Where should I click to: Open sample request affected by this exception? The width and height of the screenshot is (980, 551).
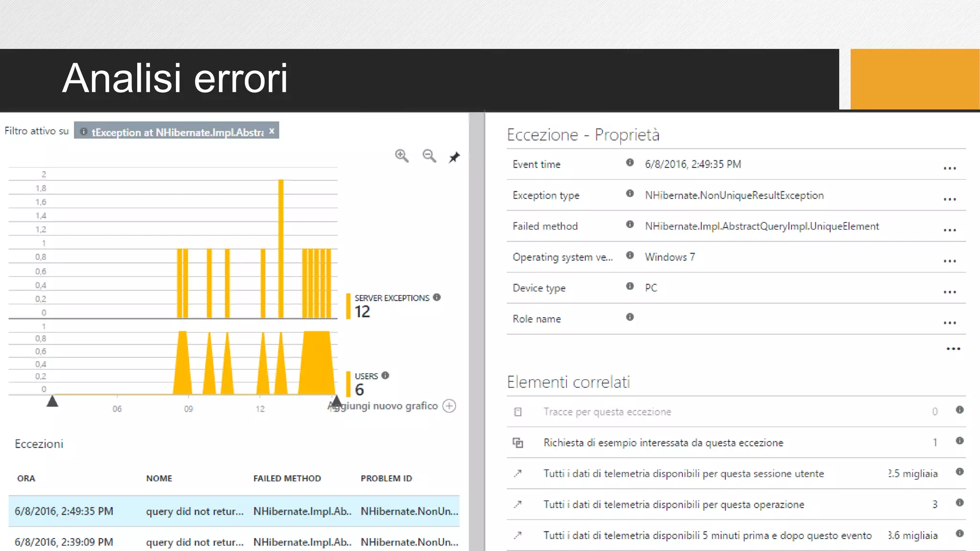[663, 443]
